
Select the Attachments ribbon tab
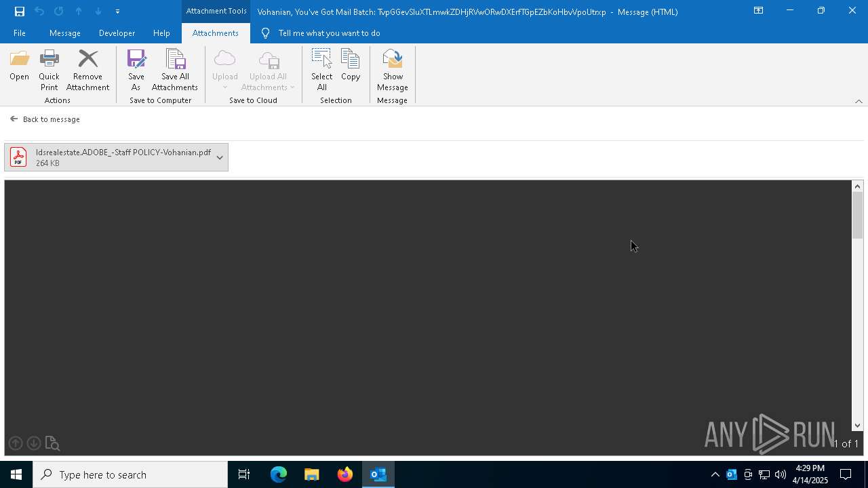(x=215, y=33)
